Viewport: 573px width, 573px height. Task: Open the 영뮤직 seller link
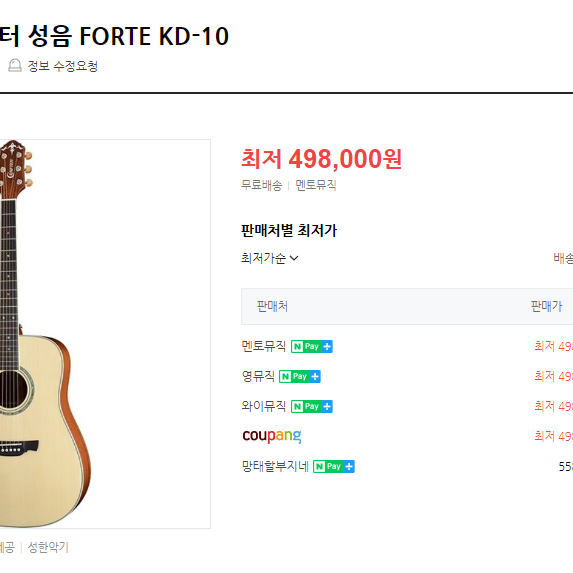[x=258, y=376]
